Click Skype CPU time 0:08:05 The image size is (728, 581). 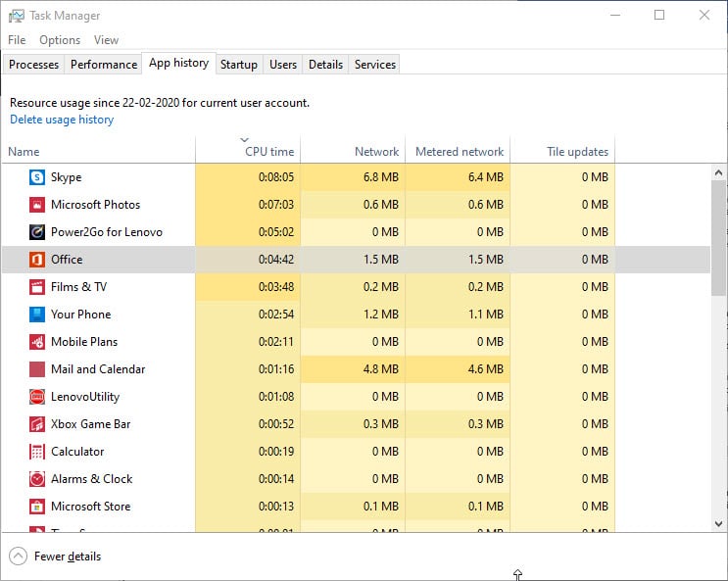276,177
